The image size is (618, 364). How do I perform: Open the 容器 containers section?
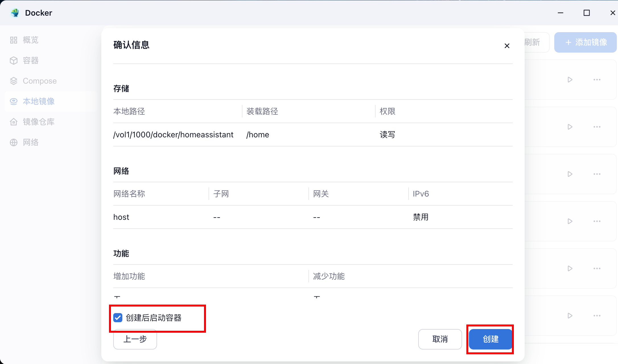tap(30, 61)
